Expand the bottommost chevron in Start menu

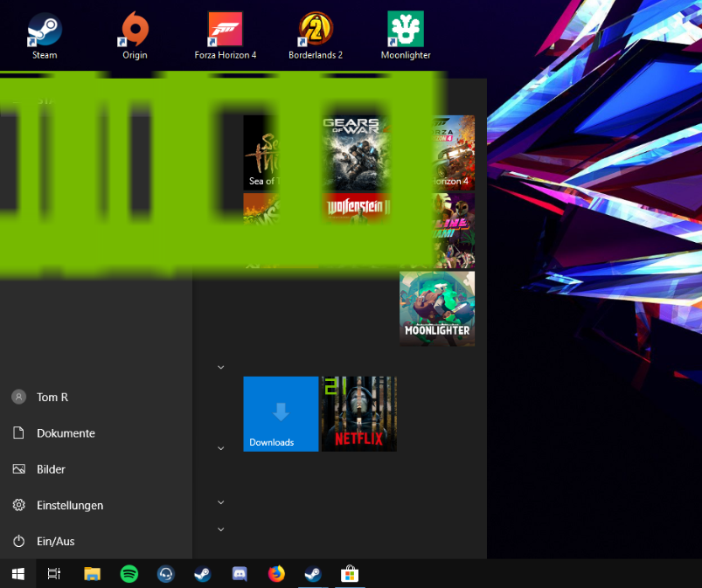click(x=220, y=529)
